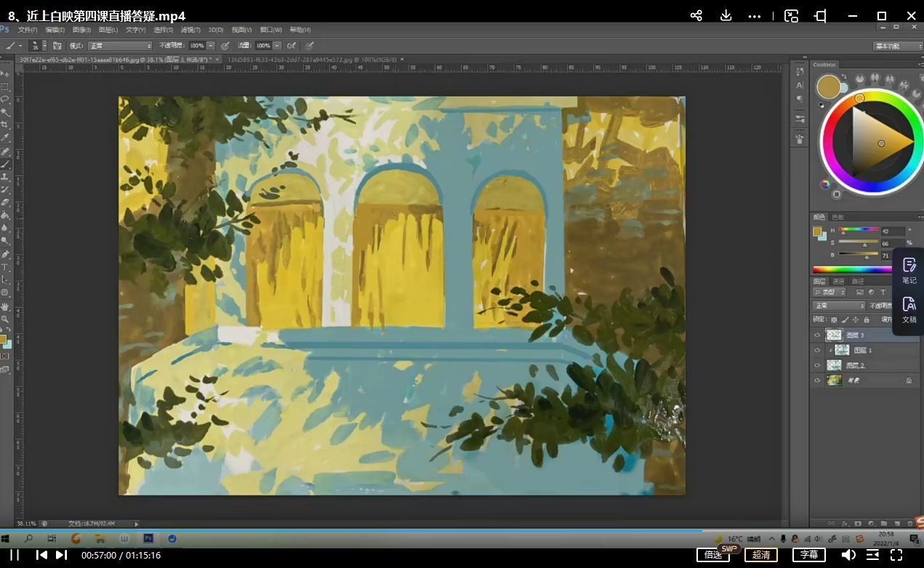
Task: Open the flow 100% dropdown arrow
Action: [x=276, y=46]
